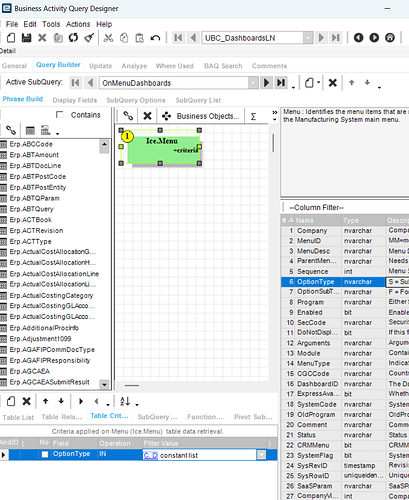Open the constant list filter value dropdown
The image size is (409, 500).
click(x=261, y=455)
